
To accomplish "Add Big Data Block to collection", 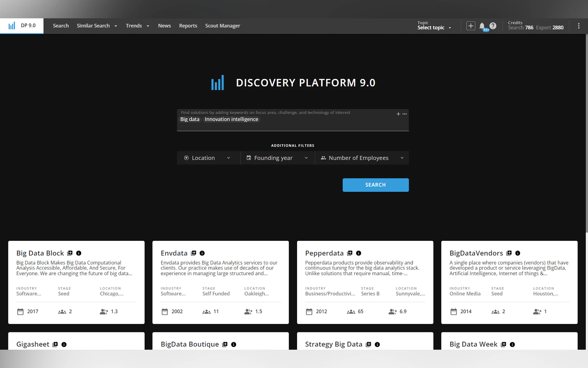I will pos(70,253).
